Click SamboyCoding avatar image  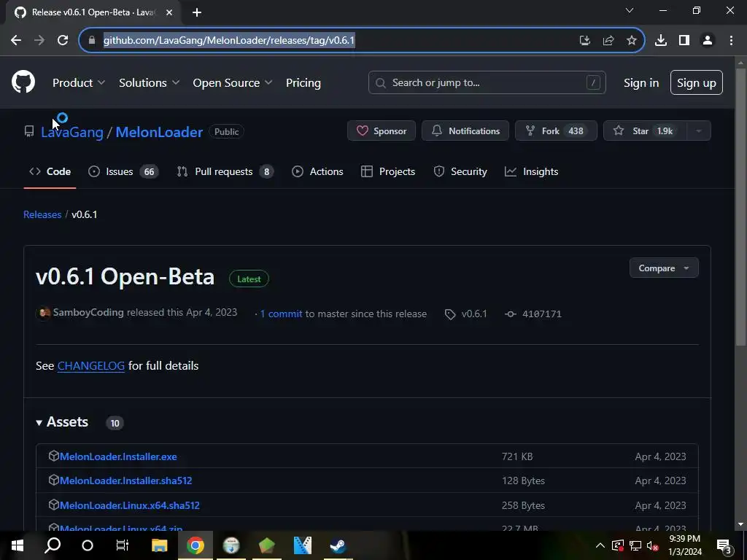[43, 313]
